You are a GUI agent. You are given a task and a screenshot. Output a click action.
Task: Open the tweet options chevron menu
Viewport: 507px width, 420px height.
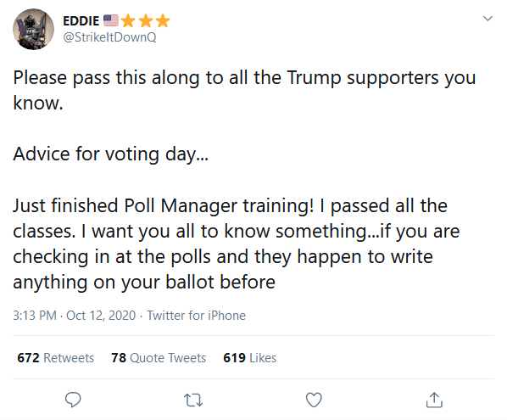coord(487,19)
